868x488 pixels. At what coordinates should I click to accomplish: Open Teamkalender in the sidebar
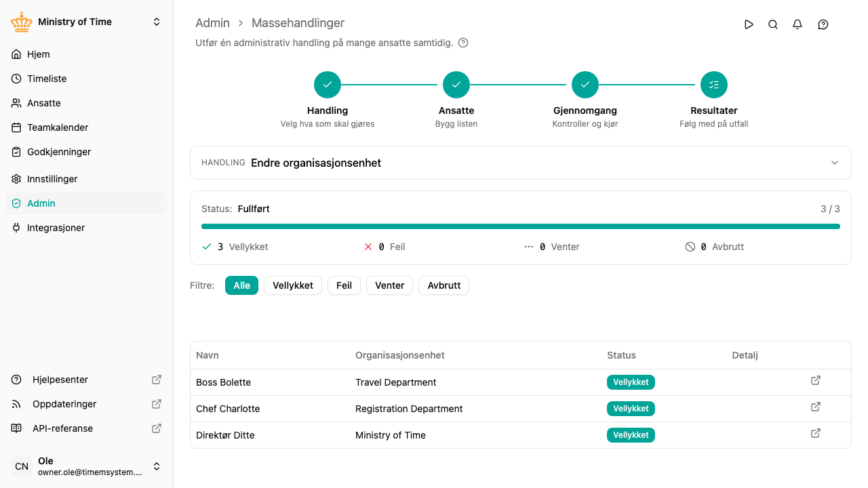[x=86, y=127]
